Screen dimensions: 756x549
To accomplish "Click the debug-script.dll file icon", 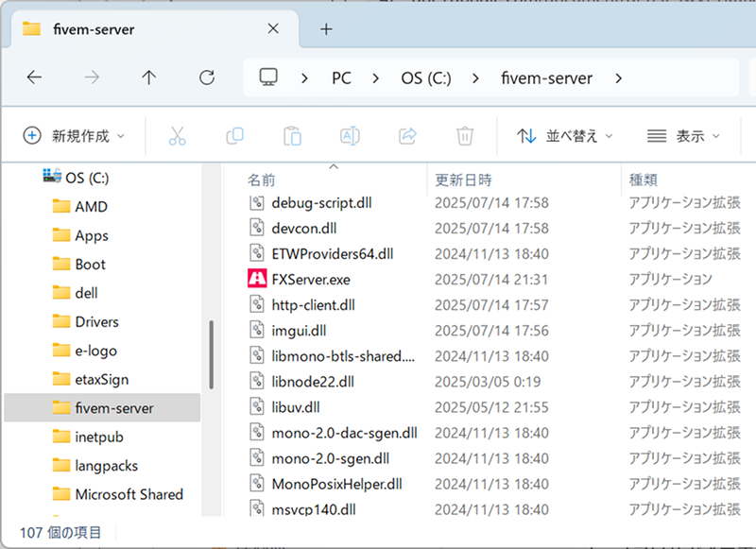I will 257,202.
